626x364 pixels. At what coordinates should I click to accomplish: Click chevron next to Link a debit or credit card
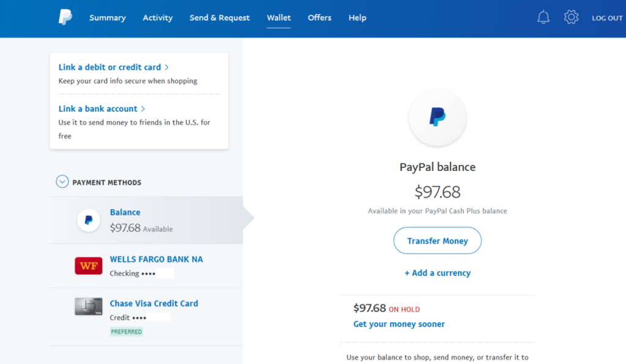(167, 67)
